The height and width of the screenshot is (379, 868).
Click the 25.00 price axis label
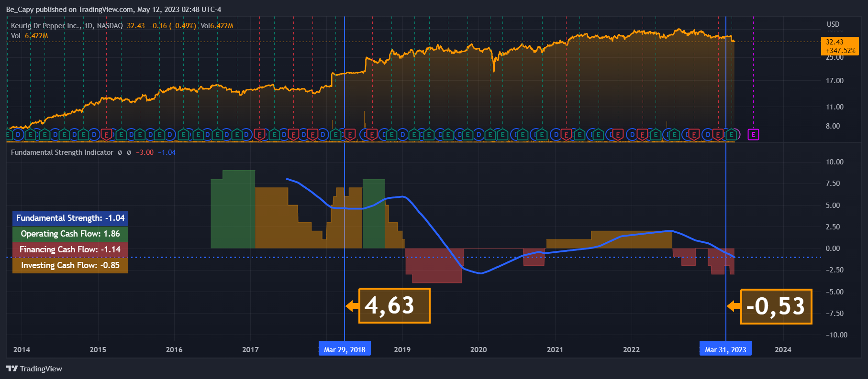pos(835,58)
